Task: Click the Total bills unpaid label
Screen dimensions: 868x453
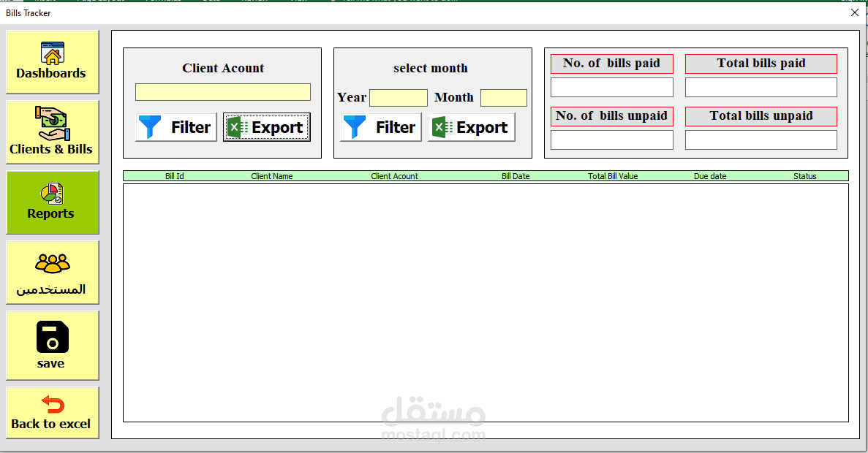Action: point(761,116)
